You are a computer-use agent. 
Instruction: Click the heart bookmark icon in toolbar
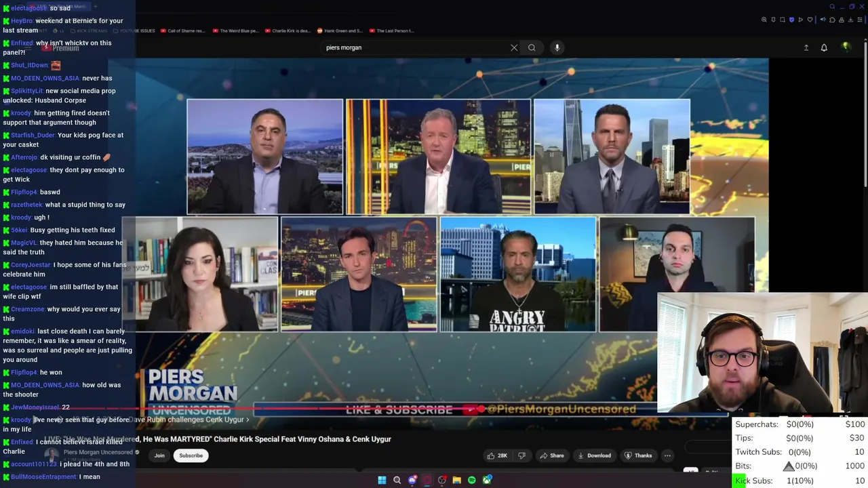tap(810, 20)
